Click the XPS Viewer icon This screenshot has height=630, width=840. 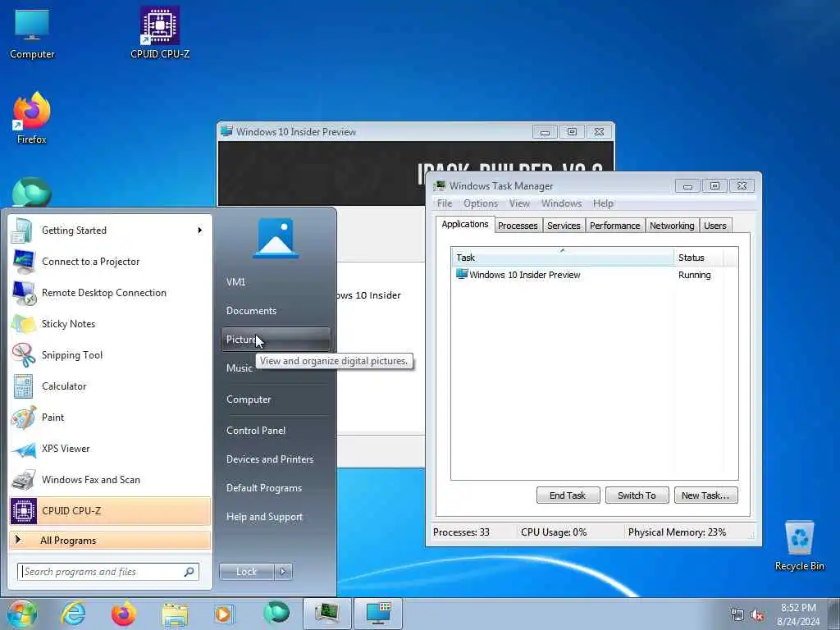click(23, 449)
